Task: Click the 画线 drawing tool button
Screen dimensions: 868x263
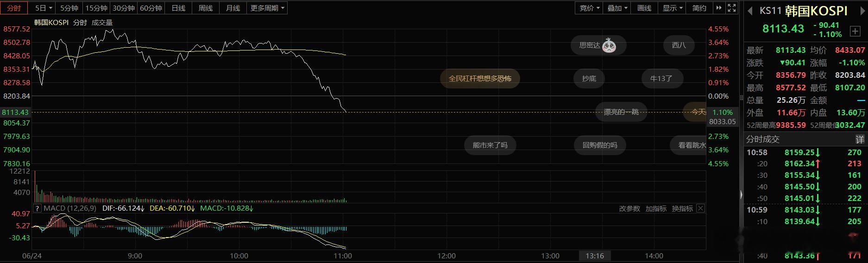Action: click(644, 8)
